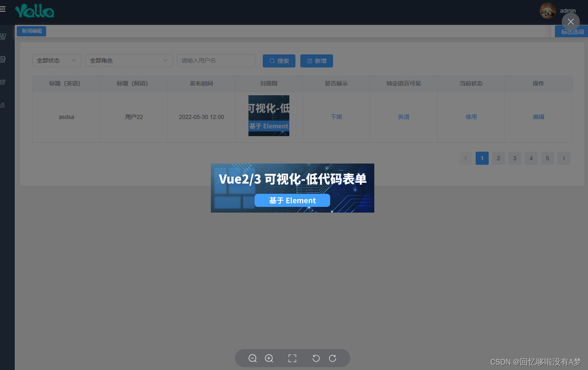
Task: Click the 下架 link
Action: (336, 117)
